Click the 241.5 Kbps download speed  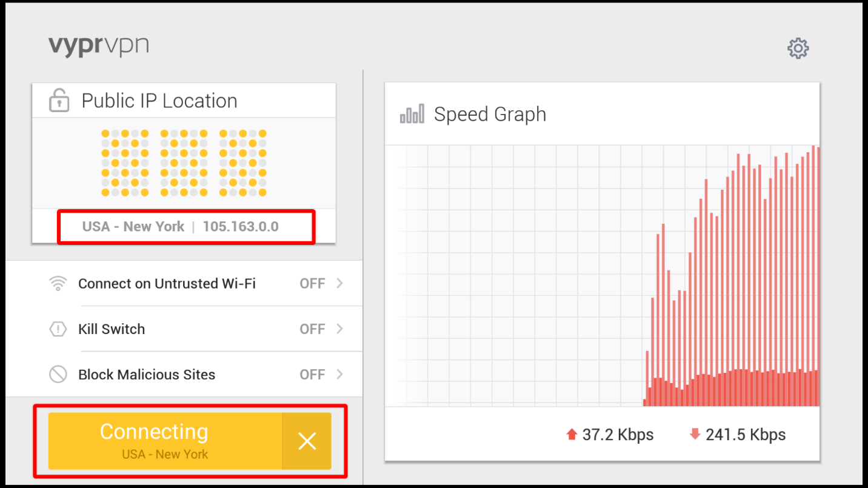(x=746, y=435)
